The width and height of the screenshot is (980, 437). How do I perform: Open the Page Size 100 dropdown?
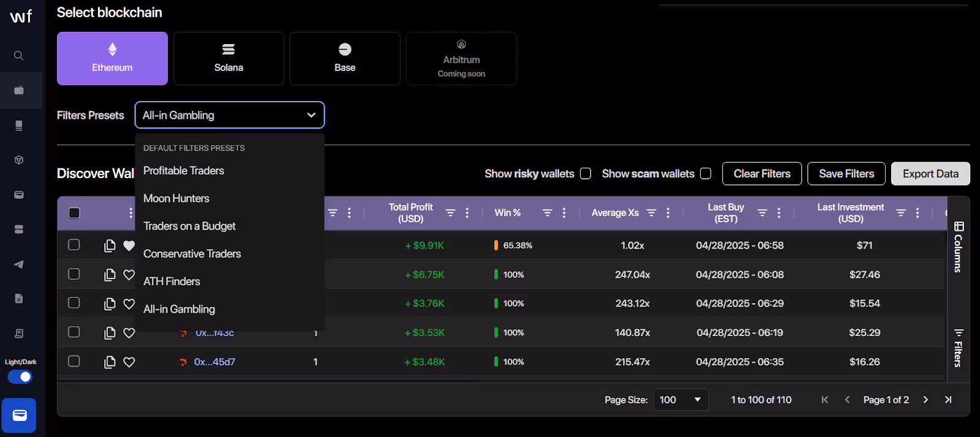click(680, 400)
